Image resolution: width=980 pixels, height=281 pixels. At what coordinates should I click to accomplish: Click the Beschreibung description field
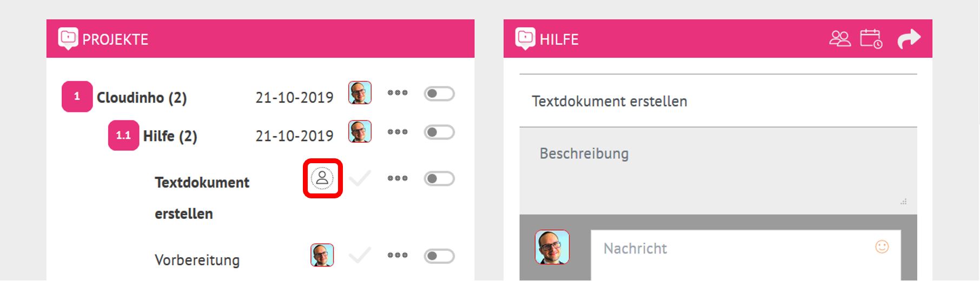click(718, 171)
